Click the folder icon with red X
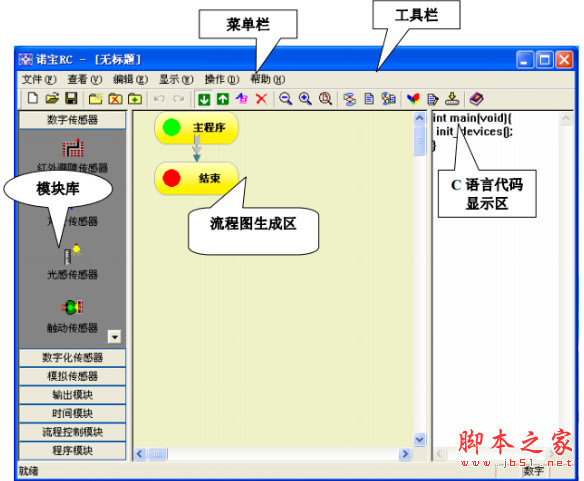This screenshot has height=481, width=584. (115, 99)
